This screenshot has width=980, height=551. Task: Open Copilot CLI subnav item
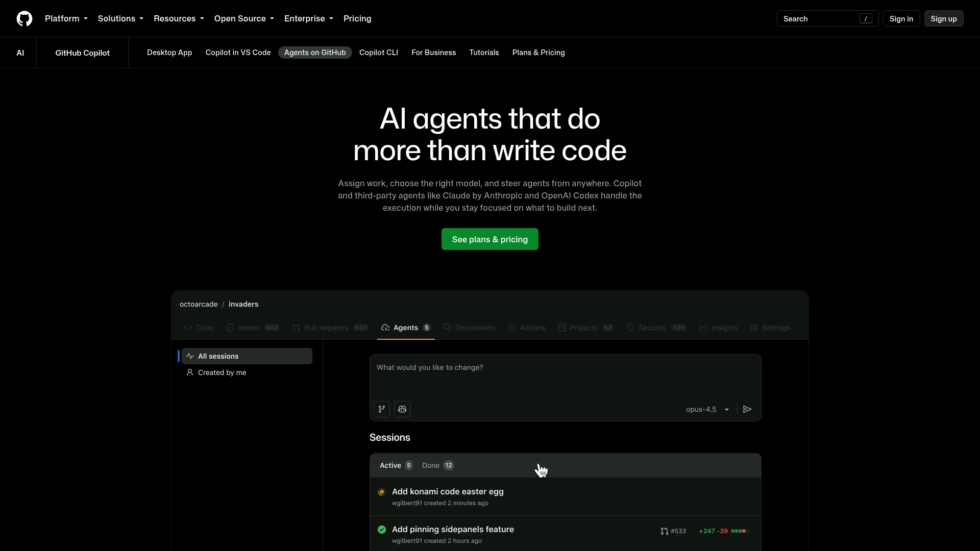tap(379, 53)
